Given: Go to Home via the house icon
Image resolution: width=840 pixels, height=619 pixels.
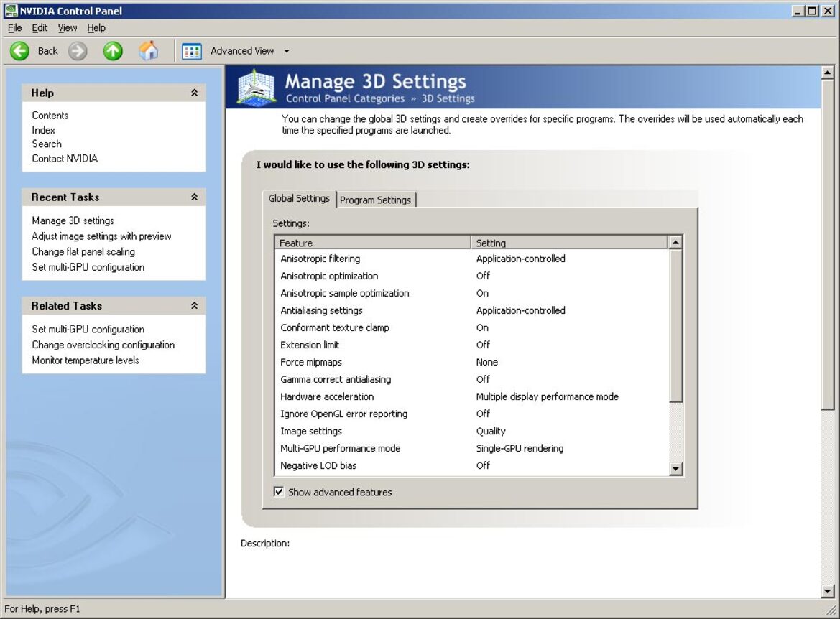Looking at the screenshot, I should pyautogui.click(x=149, y=51).
